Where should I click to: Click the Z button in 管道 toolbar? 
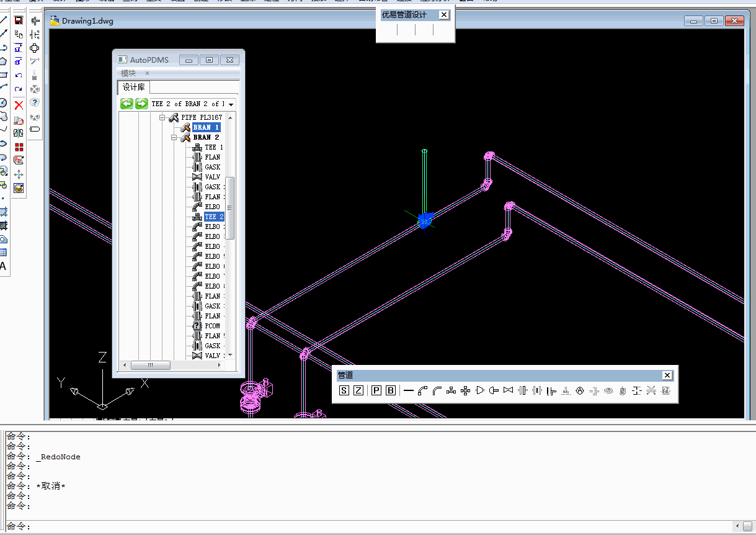pyautogui.click(x=358, y=390)
